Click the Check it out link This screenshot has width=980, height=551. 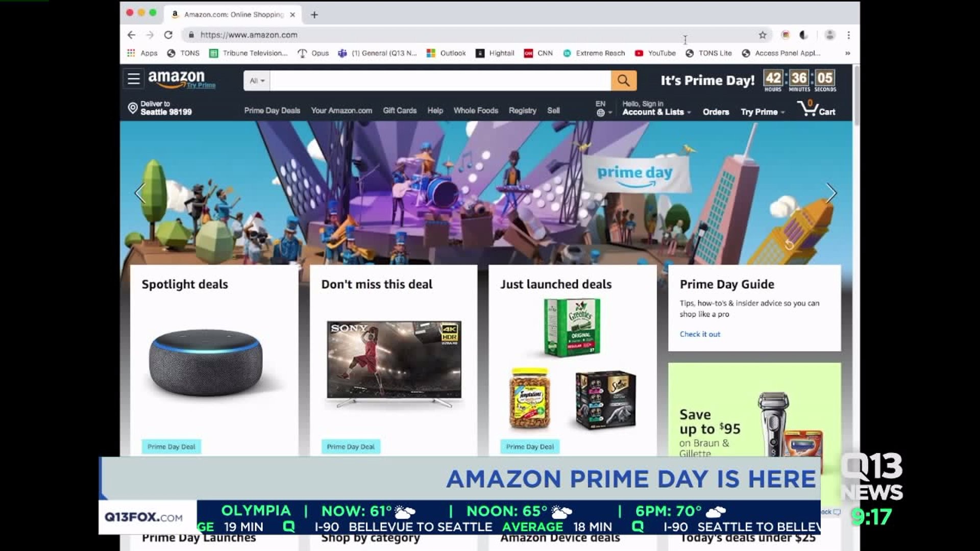[x=700, y=334]
